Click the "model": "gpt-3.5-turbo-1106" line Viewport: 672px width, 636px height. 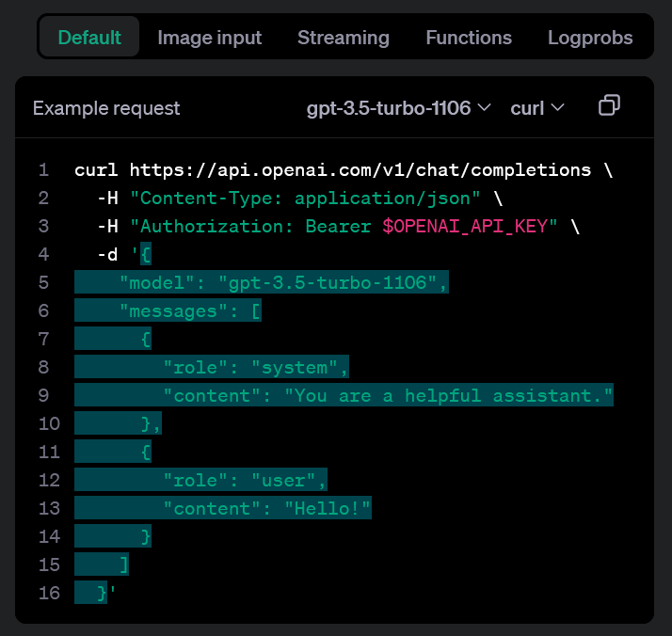[x=283, y=282]
